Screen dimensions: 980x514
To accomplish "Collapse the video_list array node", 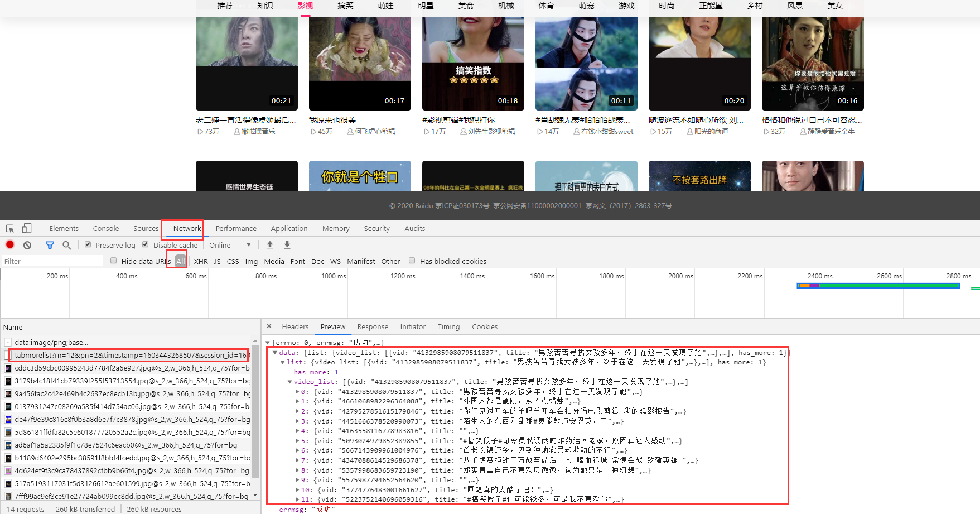I will 290,382.
